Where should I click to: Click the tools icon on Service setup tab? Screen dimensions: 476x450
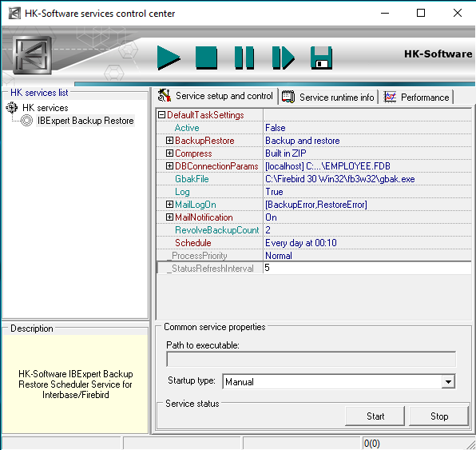click(165, 96)
